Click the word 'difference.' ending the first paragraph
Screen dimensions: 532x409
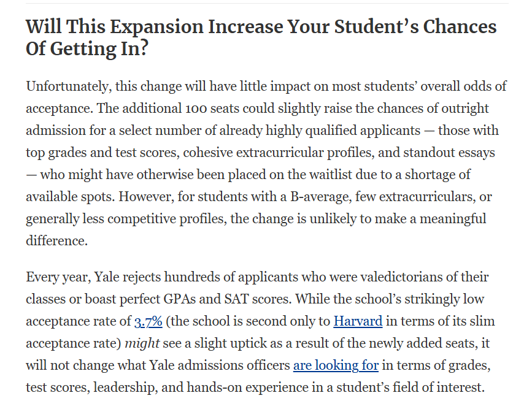(x=56, y=241)
